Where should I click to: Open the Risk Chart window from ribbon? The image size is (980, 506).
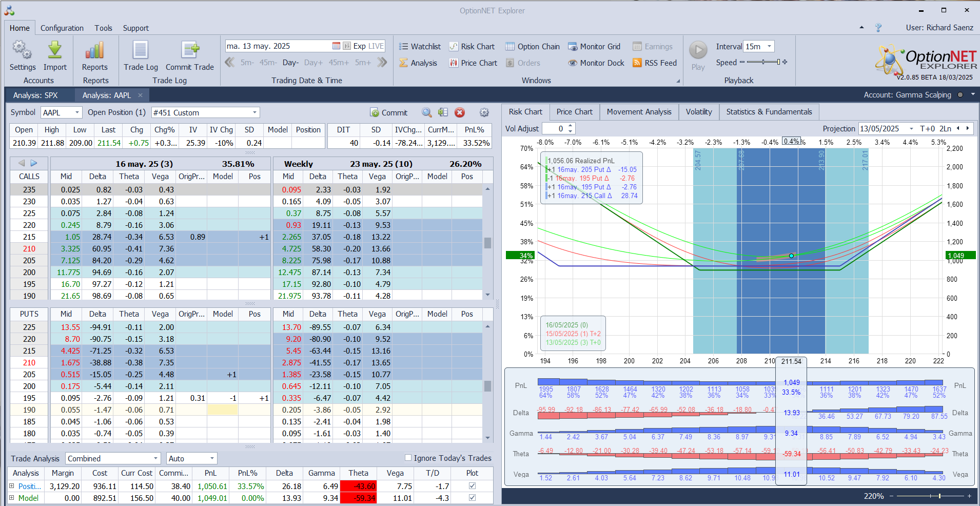click(472, 46)
